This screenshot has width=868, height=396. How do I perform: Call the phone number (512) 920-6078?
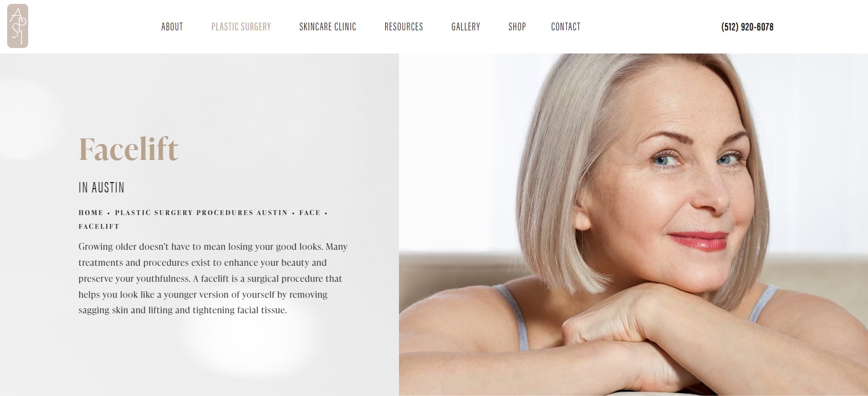click(x=747, y=26)
